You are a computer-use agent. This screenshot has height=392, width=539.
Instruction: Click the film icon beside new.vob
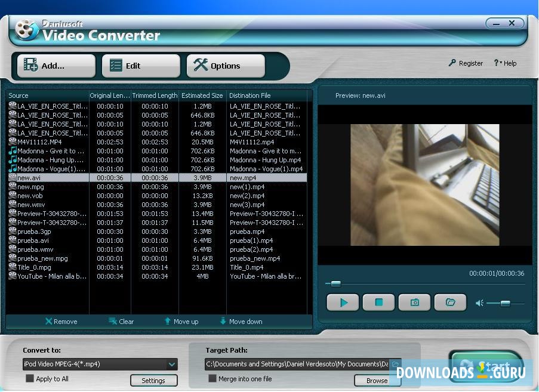pyautogui.click(x=13, y=195)
